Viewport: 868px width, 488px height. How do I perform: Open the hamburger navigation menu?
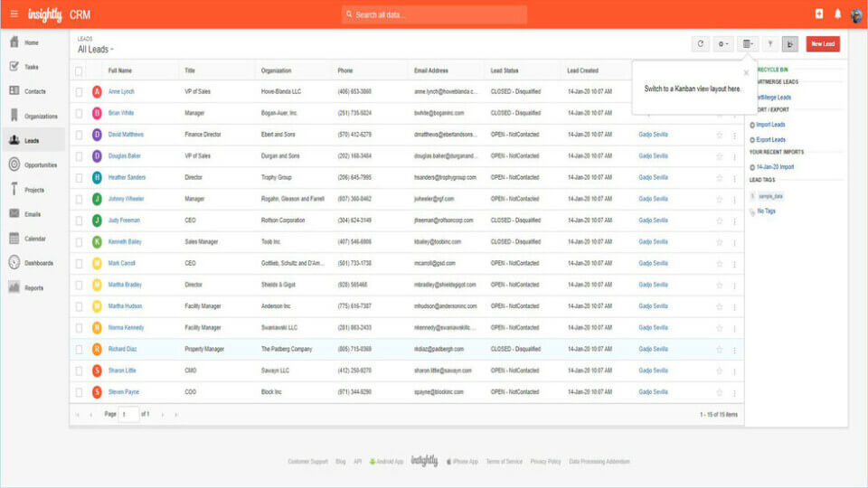tap(14, 14)
